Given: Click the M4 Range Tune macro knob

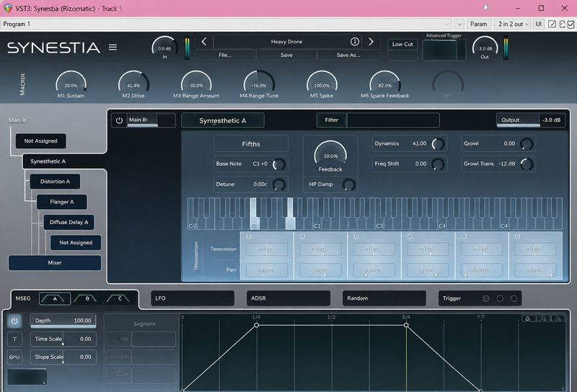Looking at the screenshot, I should click(x=259, y=84).
